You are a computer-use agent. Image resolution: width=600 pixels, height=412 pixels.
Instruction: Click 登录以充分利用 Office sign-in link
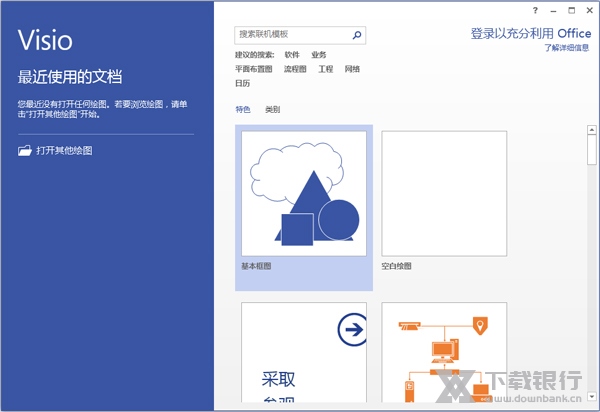tap(531, 34)
